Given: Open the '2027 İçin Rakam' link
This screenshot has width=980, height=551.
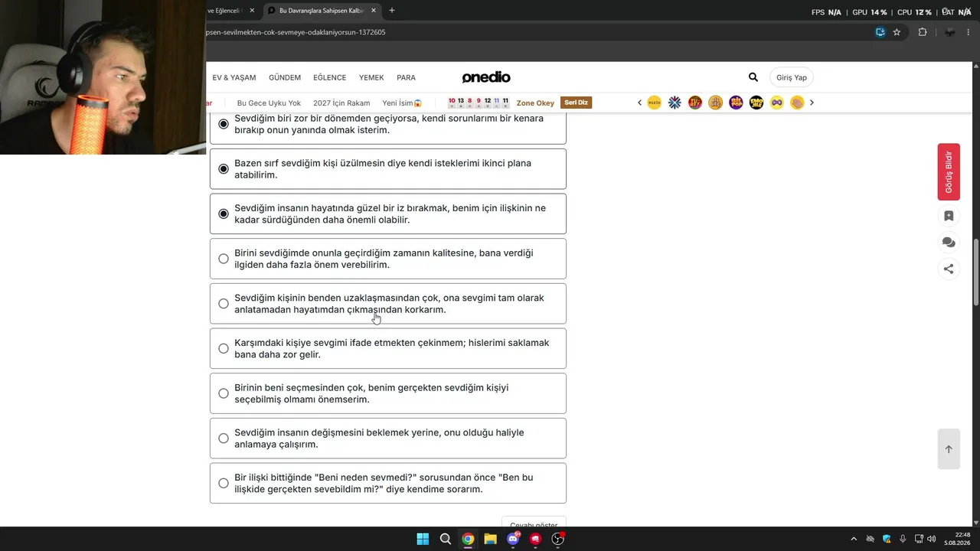Looking at the screenshot, I should (x=341, y=103).
